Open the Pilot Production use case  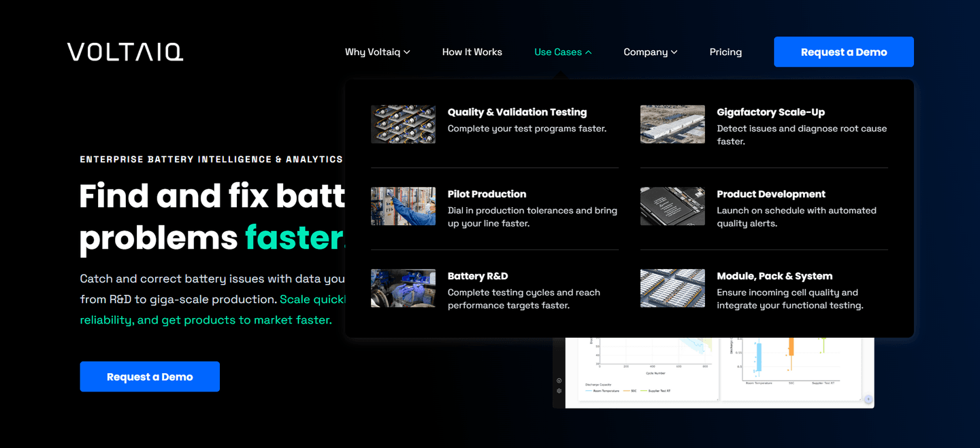tap(487, 194)
